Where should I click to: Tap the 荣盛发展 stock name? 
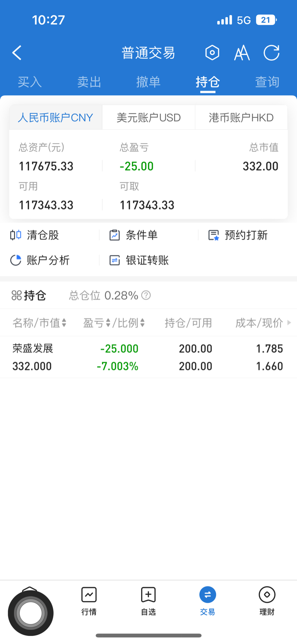[x=32, y=348]
